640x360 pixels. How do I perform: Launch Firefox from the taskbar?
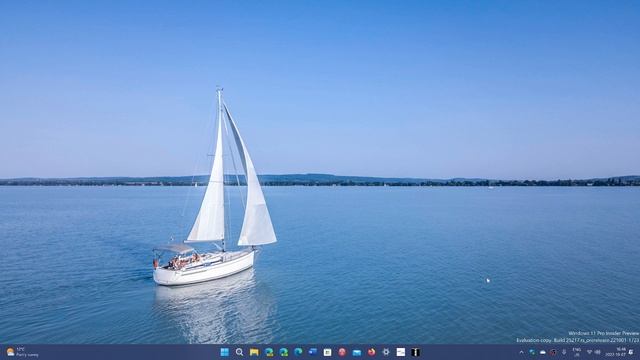[x=371, y=352]
